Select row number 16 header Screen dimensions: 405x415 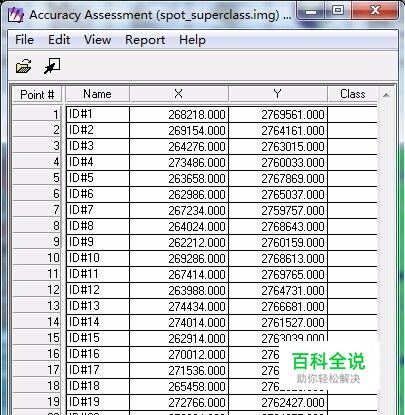tap(37, 354)
